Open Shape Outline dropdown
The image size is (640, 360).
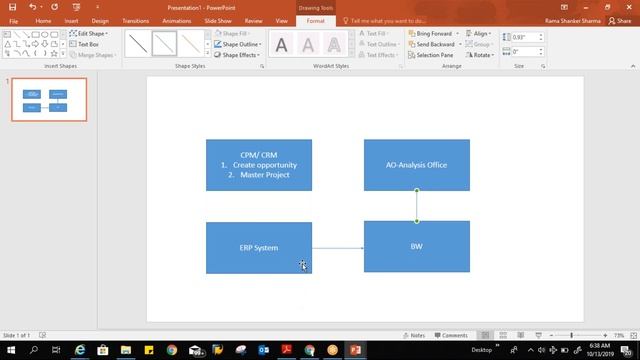point(238,44)
